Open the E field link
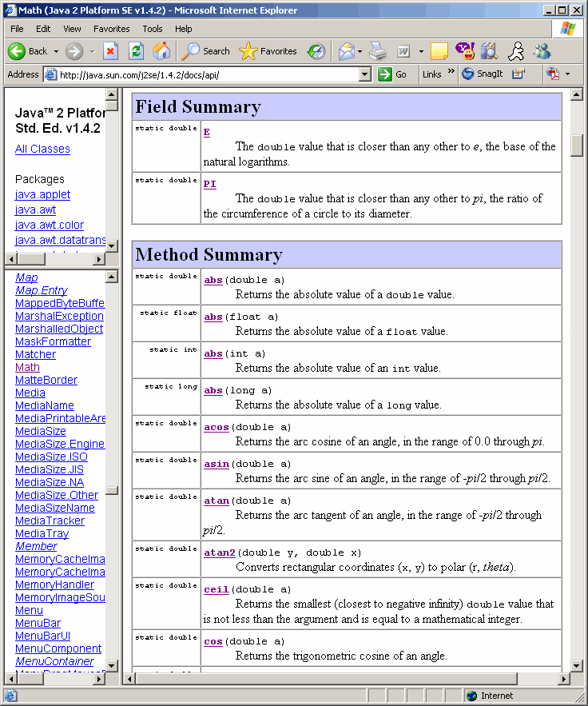The height and width of the screenshot is (706, 588). coord(206,132)
